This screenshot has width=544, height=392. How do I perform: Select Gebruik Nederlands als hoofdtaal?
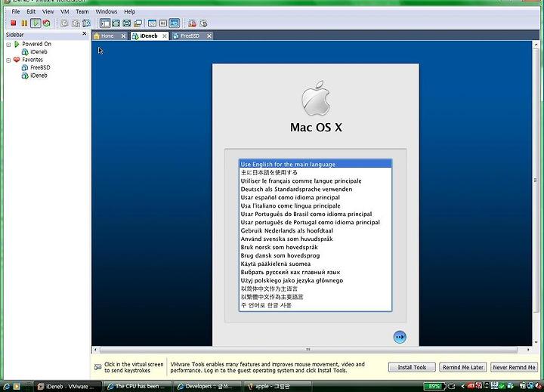[x=315, y=230]
